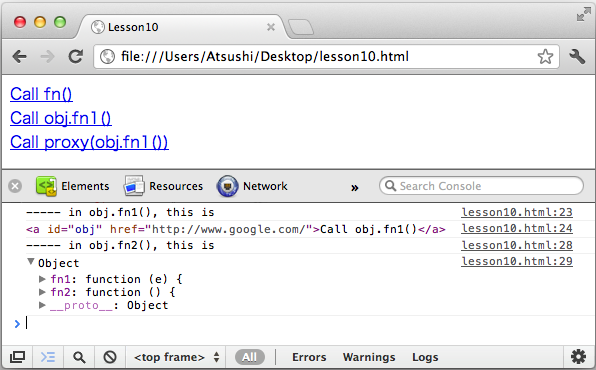Expand the fn1 function entry

[42, 279]
